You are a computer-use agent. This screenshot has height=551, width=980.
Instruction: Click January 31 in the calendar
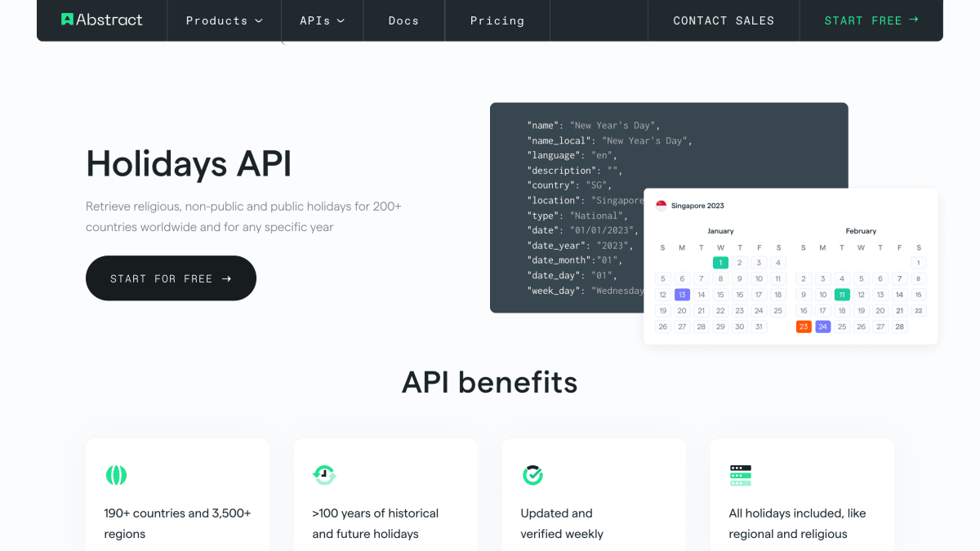coord(759,327)
